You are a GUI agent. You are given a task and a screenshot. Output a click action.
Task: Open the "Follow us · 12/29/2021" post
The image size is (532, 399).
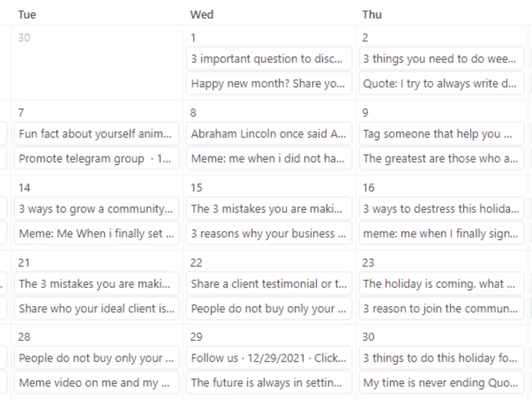269,358
